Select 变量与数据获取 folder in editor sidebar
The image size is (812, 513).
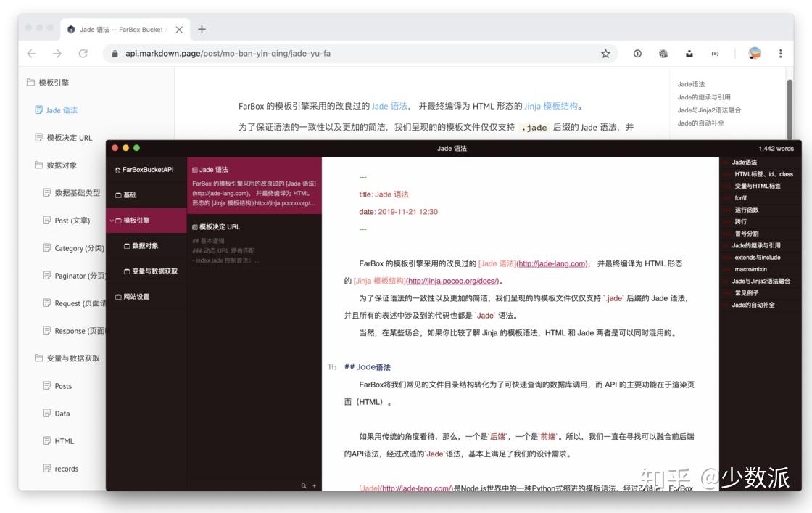coord(151,271)
